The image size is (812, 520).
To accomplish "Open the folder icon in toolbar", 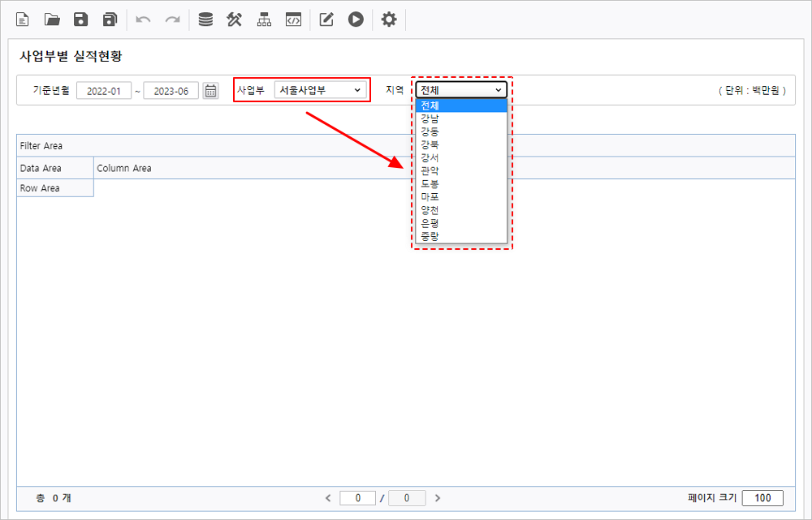I will [52, 19].
